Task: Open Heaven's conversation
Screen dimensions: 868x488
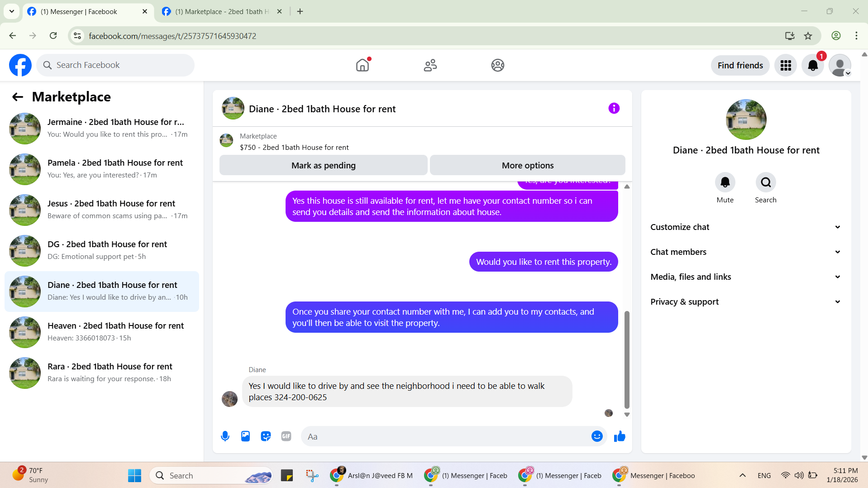Action: [102, 332]
